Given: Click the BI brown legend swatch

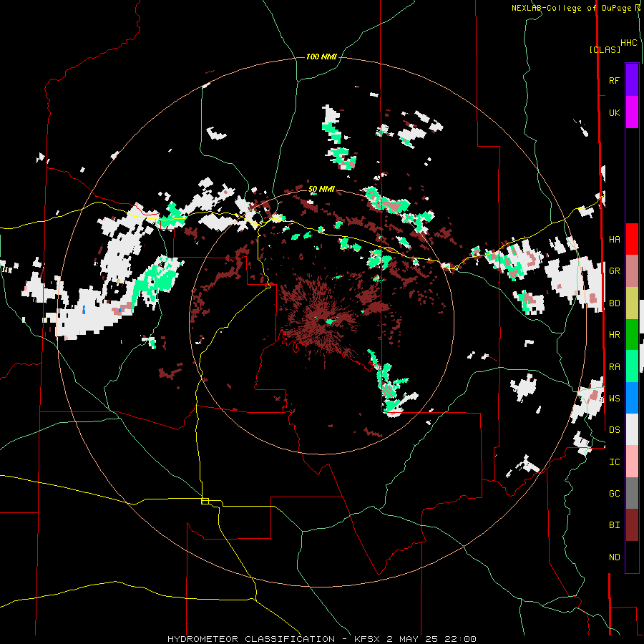Looking at the screenshot, I should (632, 525).
